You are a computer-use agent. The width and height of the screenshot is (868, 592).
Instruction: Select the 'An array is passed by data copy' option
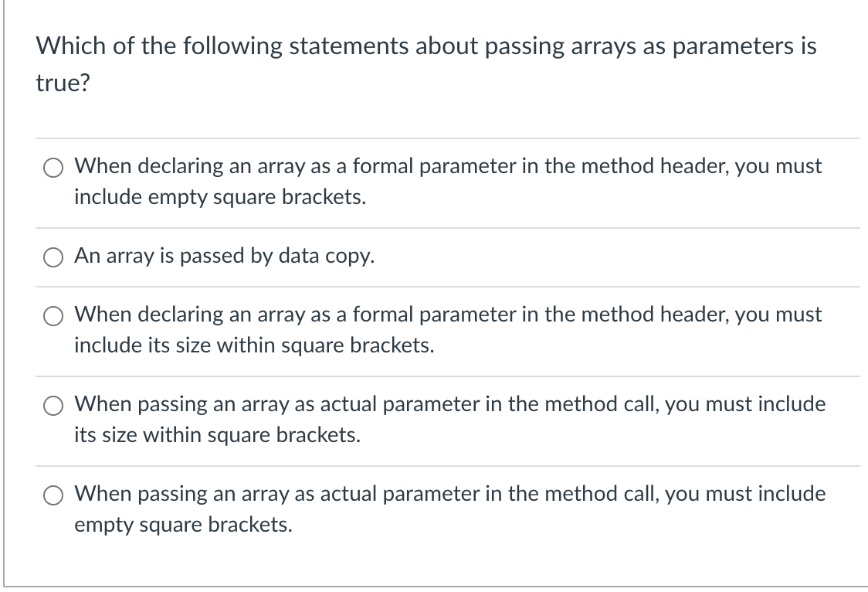pyautogui.click(x=53, y=257)
